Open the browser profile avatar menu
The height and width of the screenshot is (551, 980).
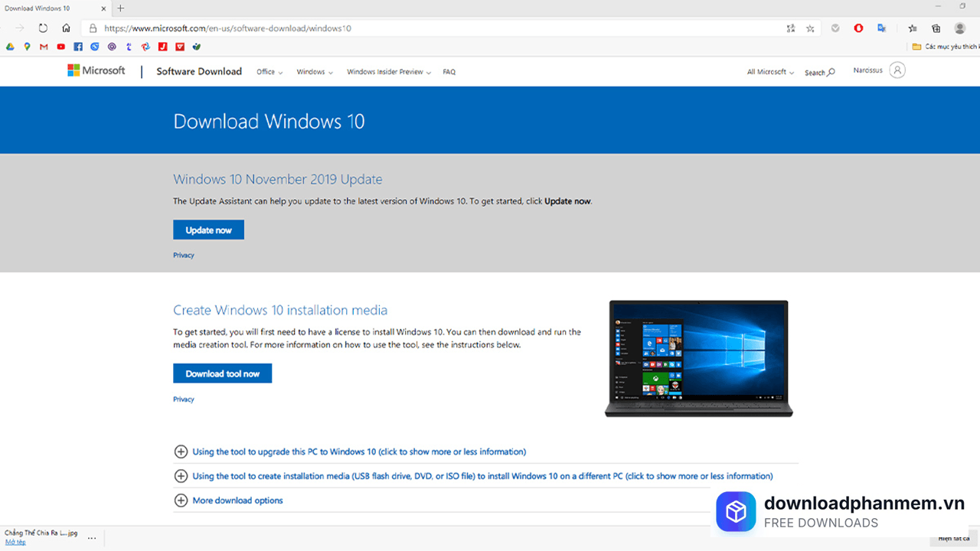point(960,28)
